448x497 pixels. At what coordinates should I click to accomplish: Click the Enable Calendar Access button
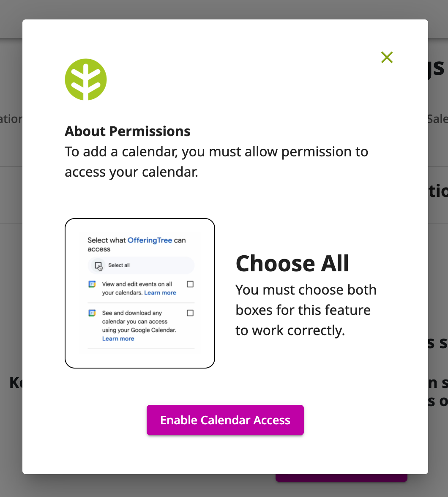pos(225,420)
